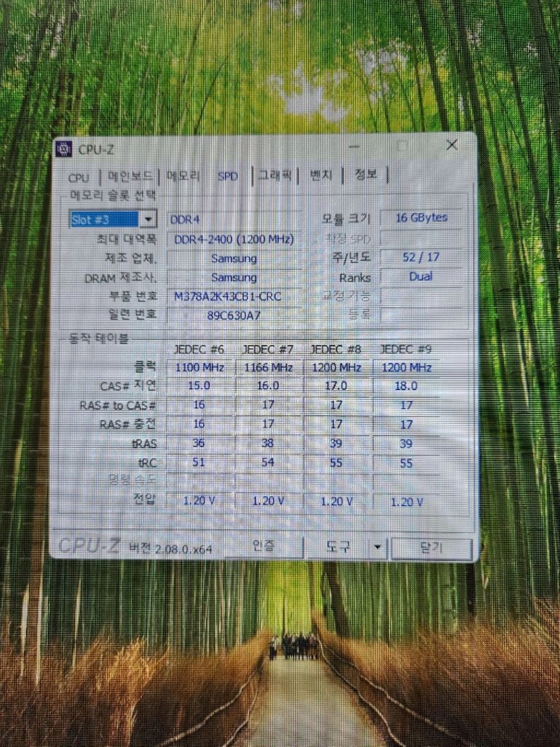Close the CPU-Z window
Image resolution: width=560 pixels, height=747 pixels.
452,145
